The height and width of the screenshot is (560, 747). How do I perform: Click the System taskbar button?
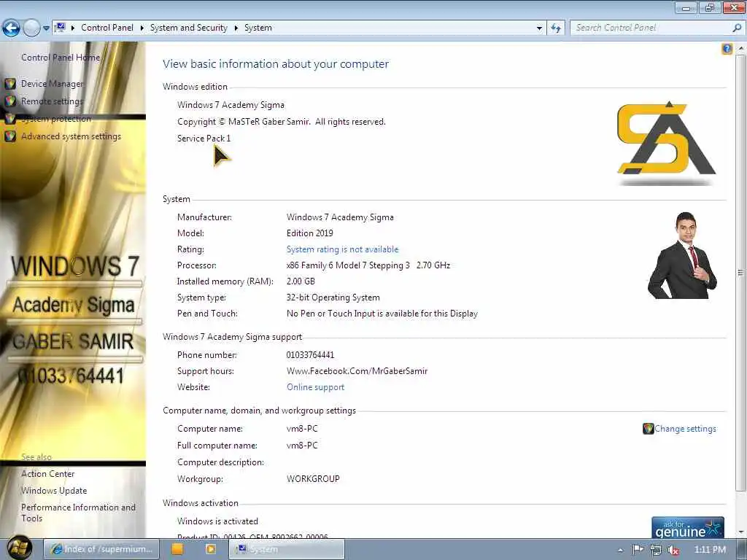286,549
